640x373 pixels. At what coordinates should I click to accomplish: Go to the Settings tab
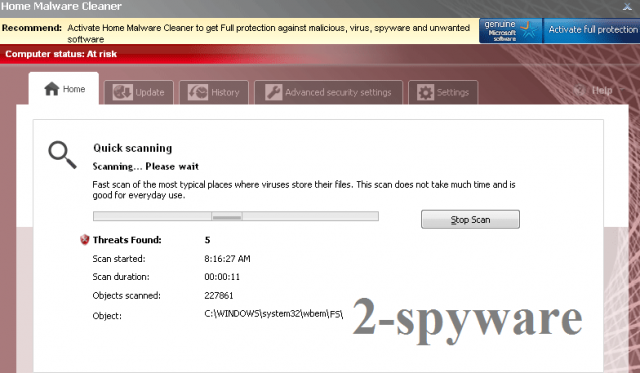(x=443, y=92)
